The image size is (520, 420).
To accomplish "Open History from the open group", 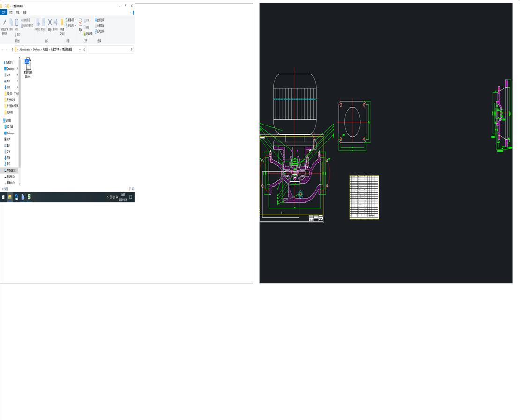I will 88,34.
